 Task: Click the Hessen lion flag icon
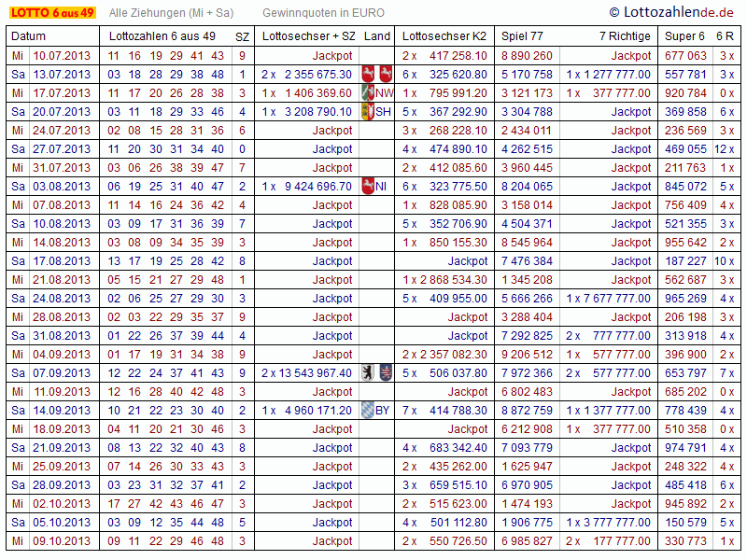pyautogui.click(x=386, y=373)
